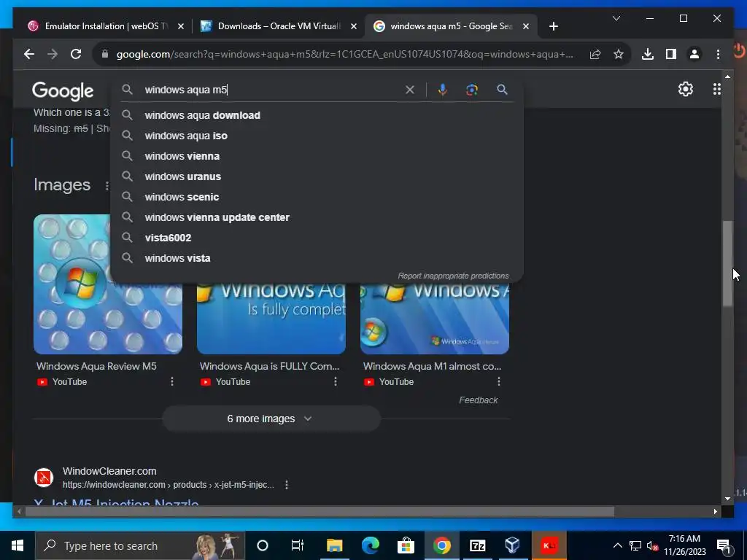The width and height of the screenshot is (747, 560).
Task: Open Task View on taskbar
Action: (x=298, y=545)
